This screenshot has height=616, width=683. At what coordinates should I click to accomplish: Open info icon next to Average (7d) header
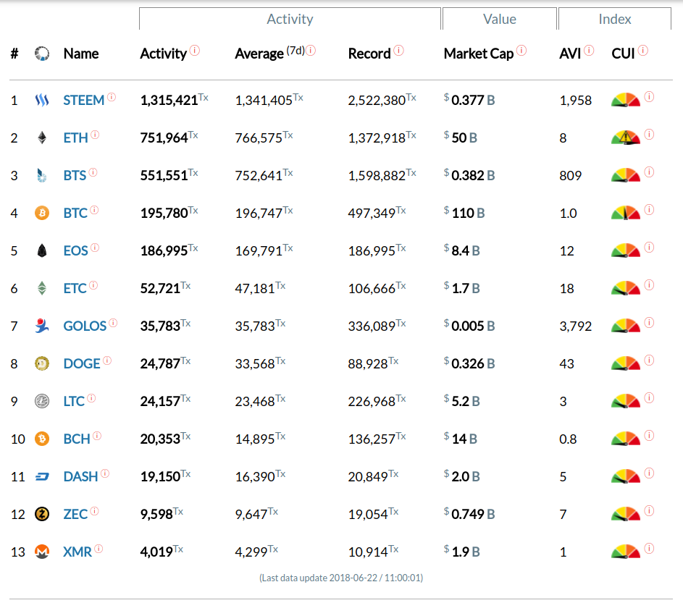pyautogui.click(x=311, y=51)
